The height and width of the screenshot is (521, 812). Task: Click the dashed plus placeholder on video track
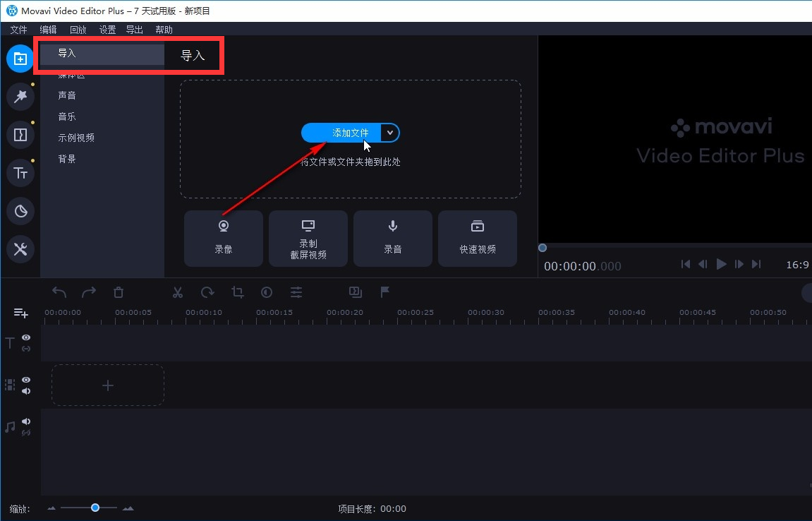click(x=108, y=385)
